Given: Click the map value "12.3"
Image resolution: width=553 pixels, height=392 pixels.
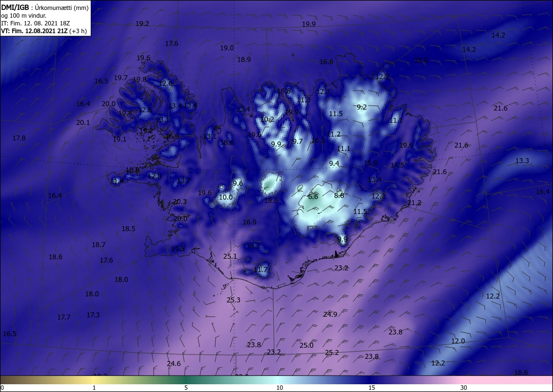Looking at the screenshot, I should click(x=323, y=92).
